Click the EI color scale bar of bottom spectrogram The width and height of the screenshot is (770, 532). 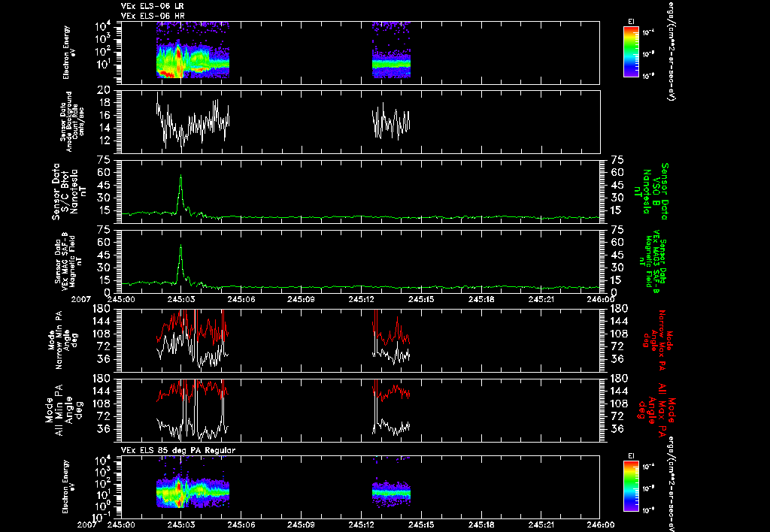pos(631,486)
